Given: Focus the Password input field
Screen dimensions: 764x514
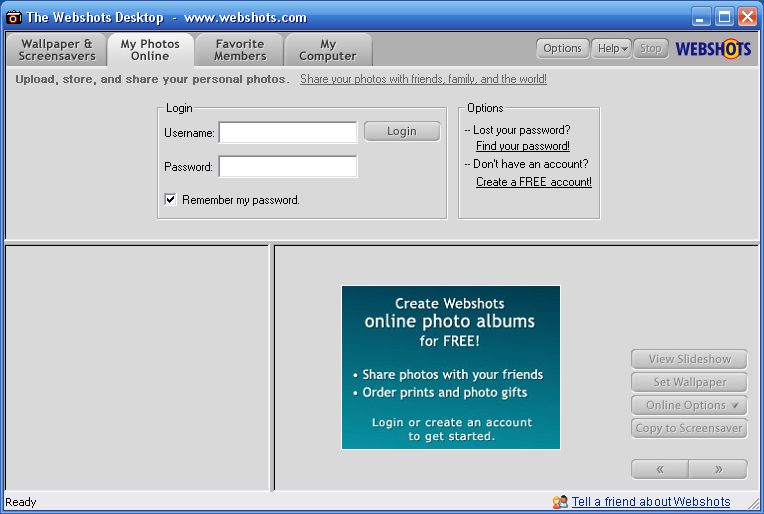Looking at the screenshot, I should pos(288,167).
